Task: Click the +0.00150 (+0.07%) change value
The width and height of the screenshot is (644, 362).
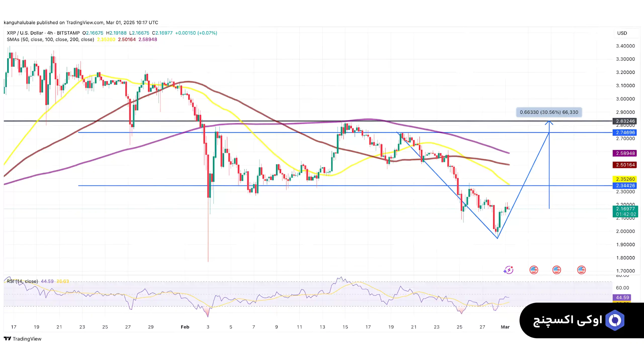Action: pos(196,33)
